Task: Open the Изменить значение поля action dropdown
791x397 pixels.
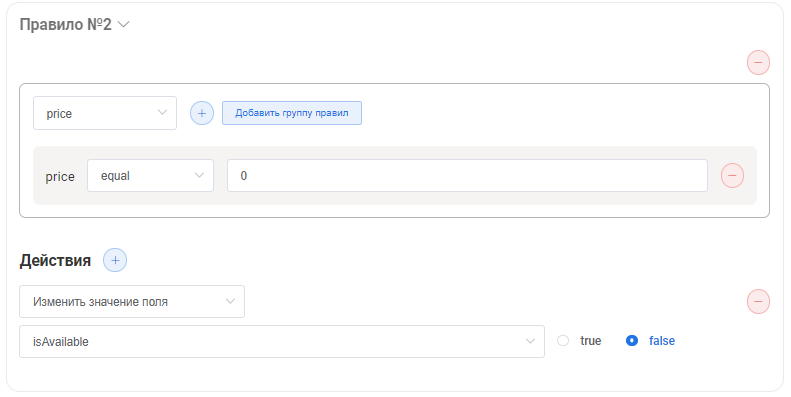Action: 132,302
